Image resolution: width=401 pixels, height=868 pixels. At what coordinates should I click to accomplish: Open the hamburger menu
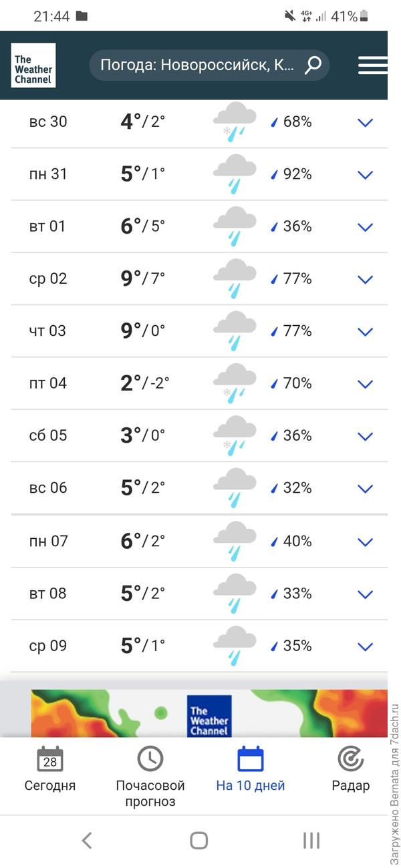tap(372, 65)
